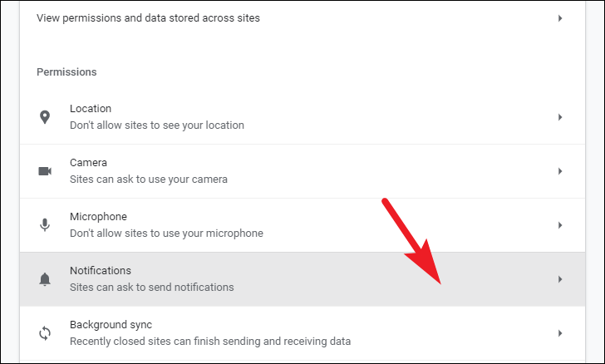
Task: Click "Recently closed sites can finish sending" description
Action: pos(210,342)
